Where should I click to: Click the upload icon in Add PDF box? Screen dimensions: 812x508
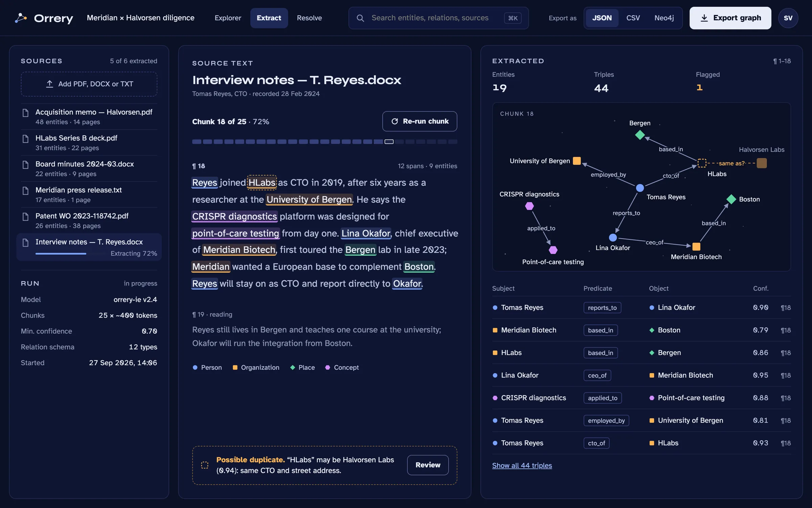click(49, 84)
